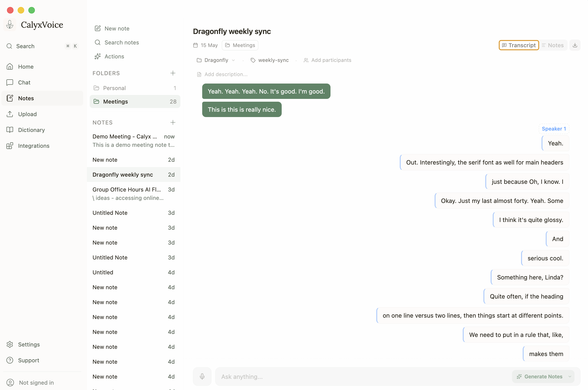Click the 15 May date with calendar icon
The height and width of the screenshot is (390, 588).
[205, 45]
